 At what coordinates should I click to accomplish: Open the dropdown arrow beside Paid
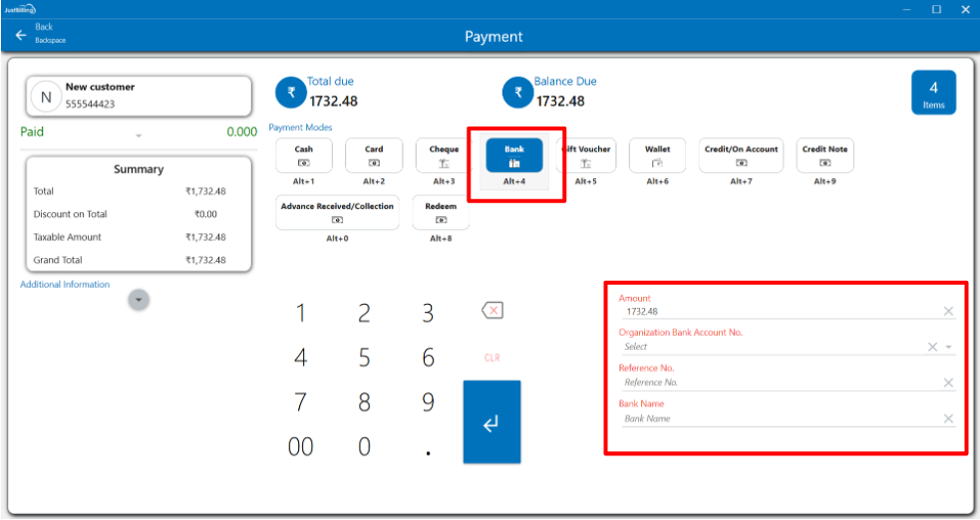139,135
